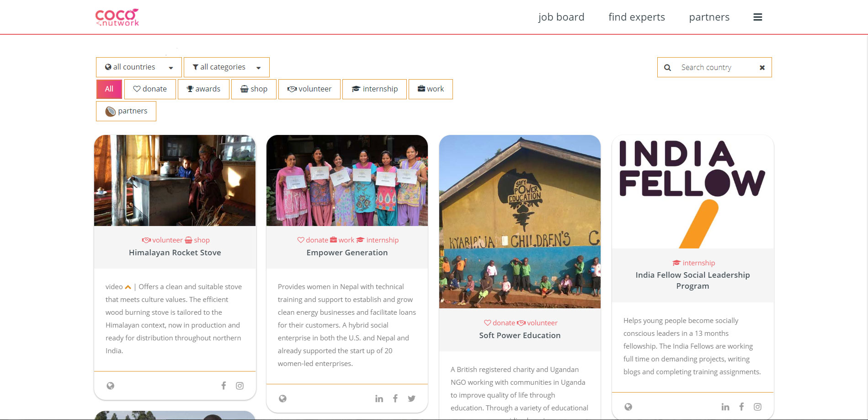Click the Empower Generation group photo
The image size is (868, 420).
[x=347, y=180]
